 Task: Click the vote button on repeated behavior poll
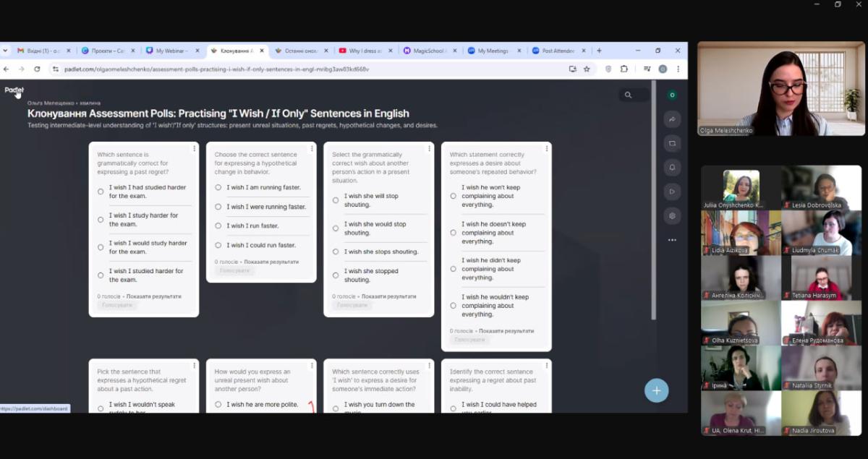pos(469,340)
